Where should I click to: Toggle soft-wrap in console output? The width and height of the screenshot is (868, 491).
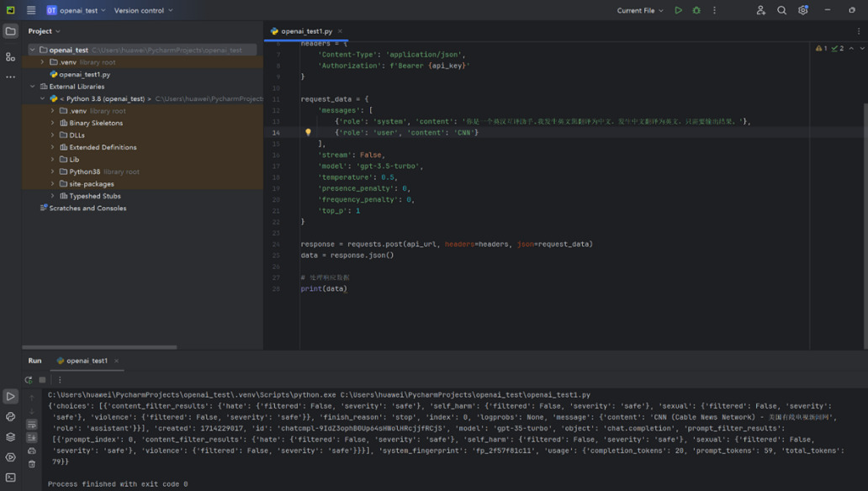32,425
